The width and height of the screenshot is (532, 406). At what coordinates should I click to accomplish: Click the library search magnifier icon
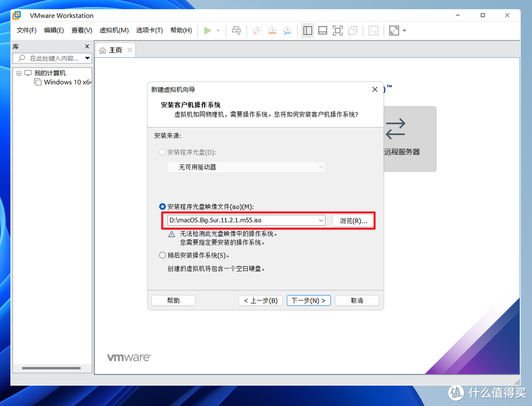pyautogui.click(x=22, y=58)
